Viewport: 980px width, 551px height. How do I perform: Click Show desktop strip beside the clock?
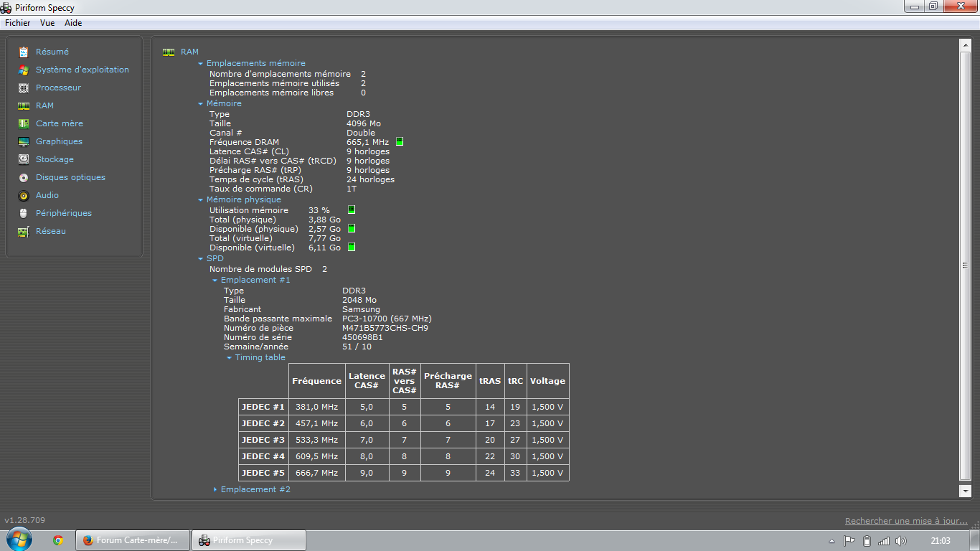tap(975, 540)
